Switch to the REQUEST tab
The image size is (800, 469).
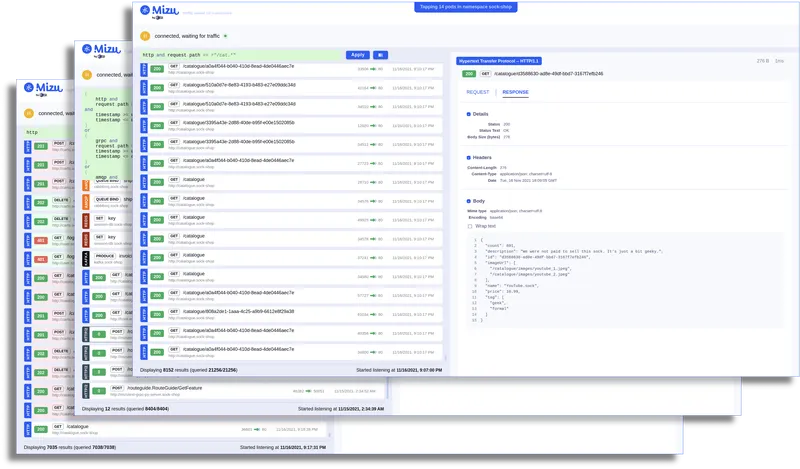pyautogui.click(x=478, y=92)
